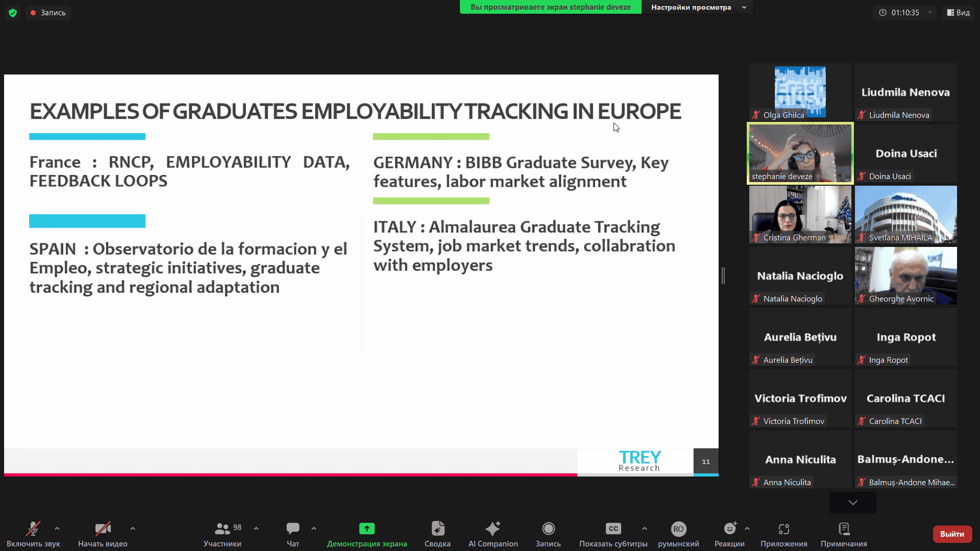Click the green encryption shield icon

click(x=13, y=13)
